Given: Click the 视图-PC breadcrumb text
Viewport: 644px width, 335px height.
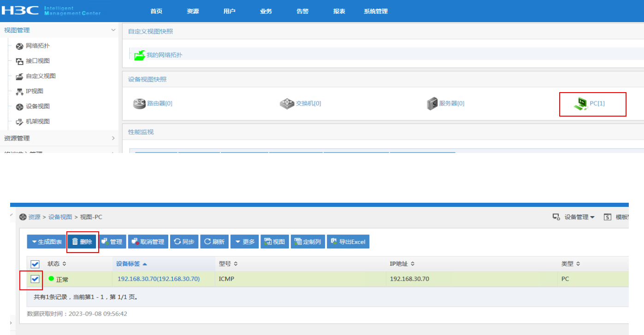Looking at the screenshot, I should point(91,217).
